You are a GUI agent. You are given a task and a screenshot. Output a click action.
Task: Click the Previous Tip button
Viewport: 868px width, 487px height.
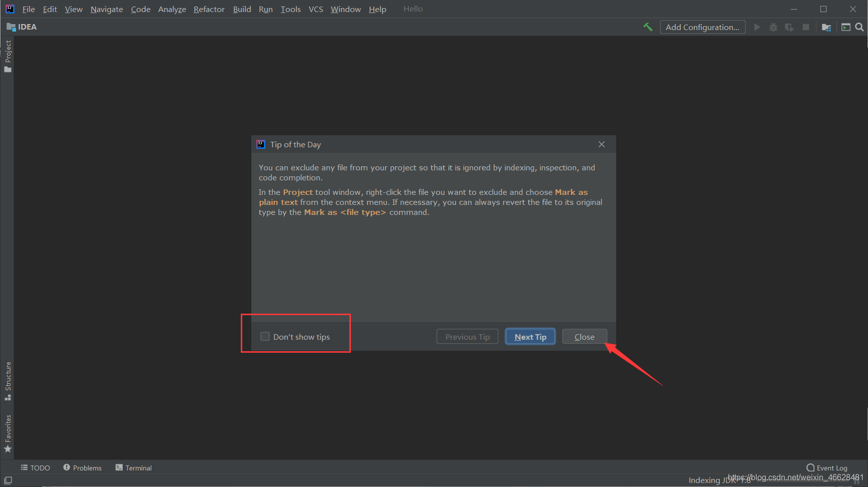tap(467, 336)
